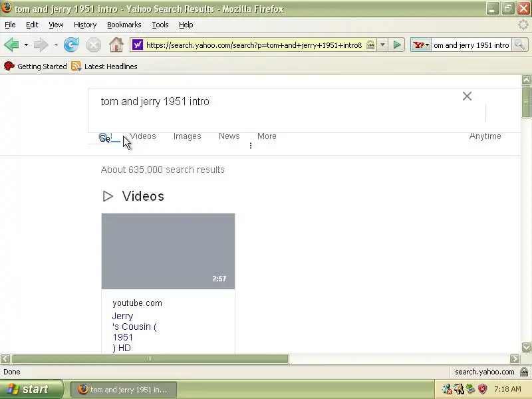The height and width of the screenshot is (399, 532).
Task: Click the 7:18 AM system clock
Action: (x=507, y=389)
